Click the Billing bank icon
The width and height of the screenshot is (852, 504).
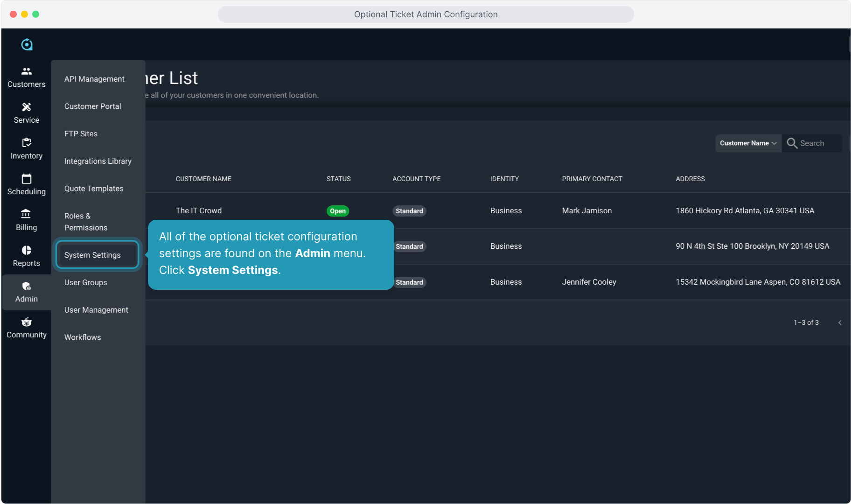pyautogui.click(x=26, y=214)
